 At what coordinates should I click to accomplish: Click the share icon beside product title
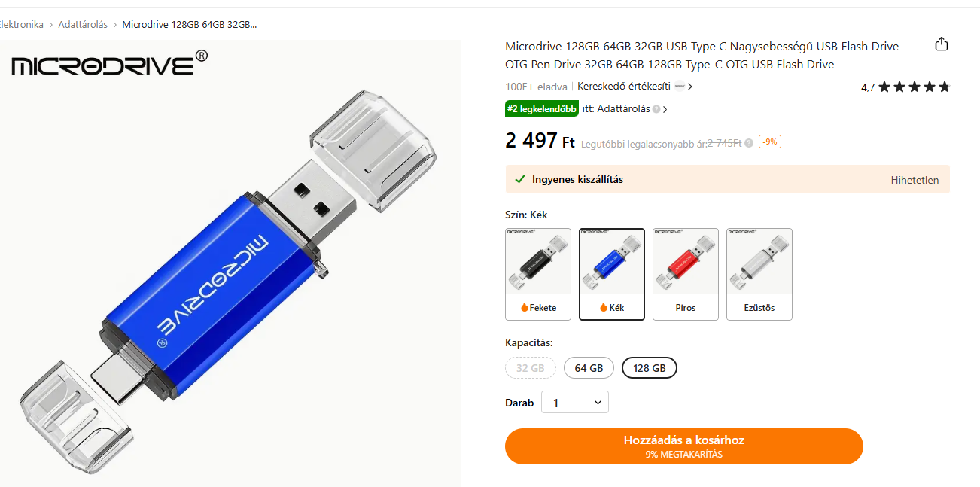coord(941,44)
